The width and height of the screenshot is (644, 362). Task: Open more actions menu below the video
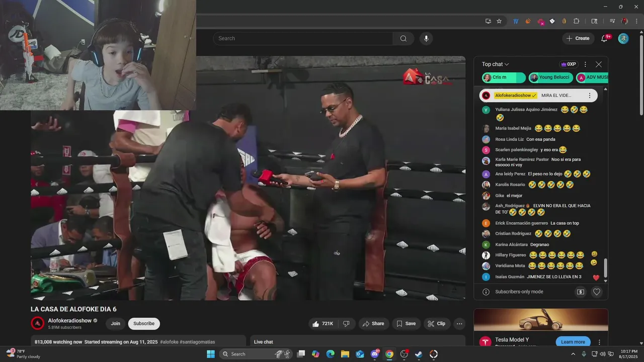[x=459, y=324]
